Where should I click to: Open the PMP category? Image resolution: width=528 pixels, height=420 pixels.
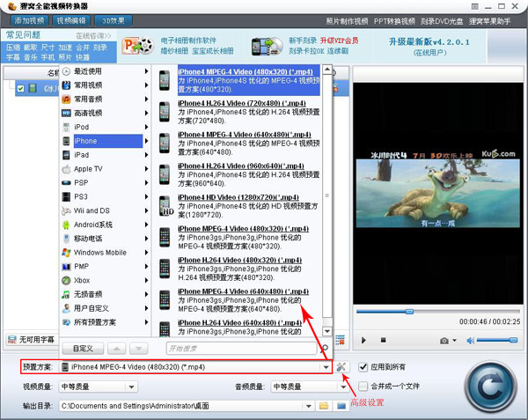tap(106, 267)
